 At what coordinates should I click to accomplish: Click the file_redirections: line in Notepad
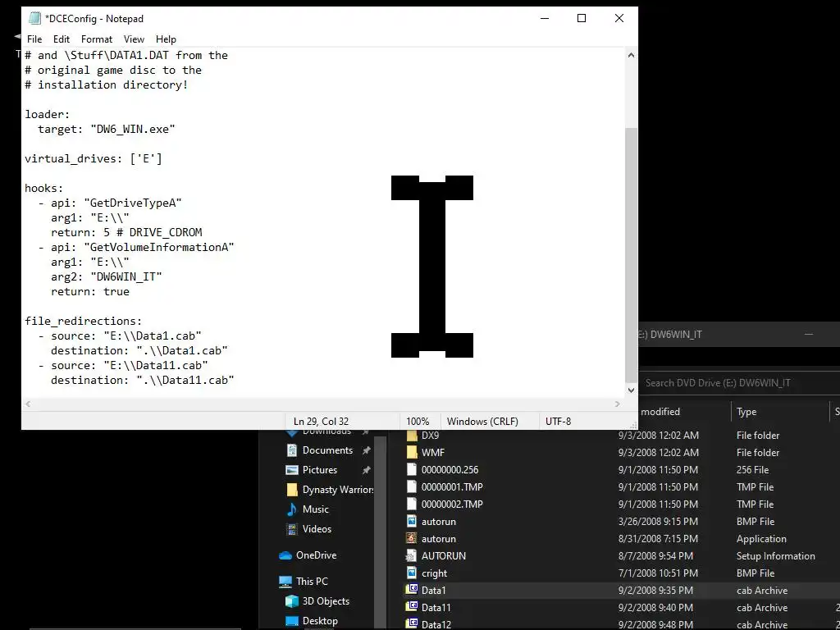click(x=83, y=321)
